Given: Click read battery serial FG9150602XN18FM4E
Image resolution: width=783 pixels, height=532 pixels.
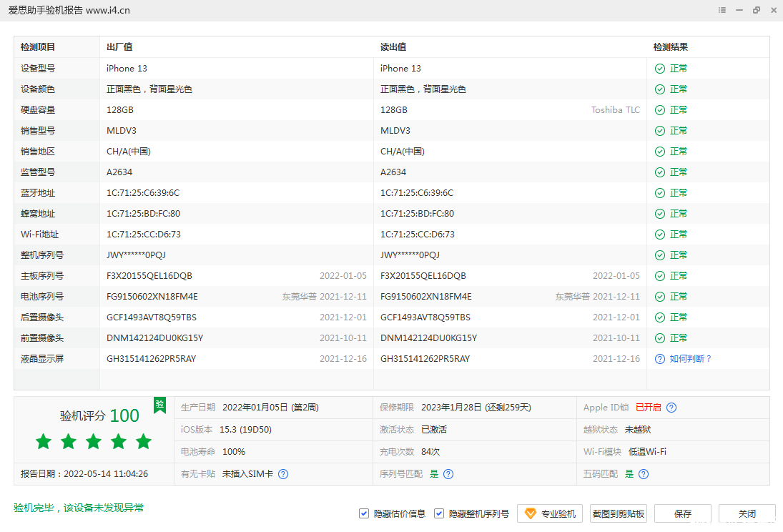Looking at the screenshot, I should click(x=426, y=297).
